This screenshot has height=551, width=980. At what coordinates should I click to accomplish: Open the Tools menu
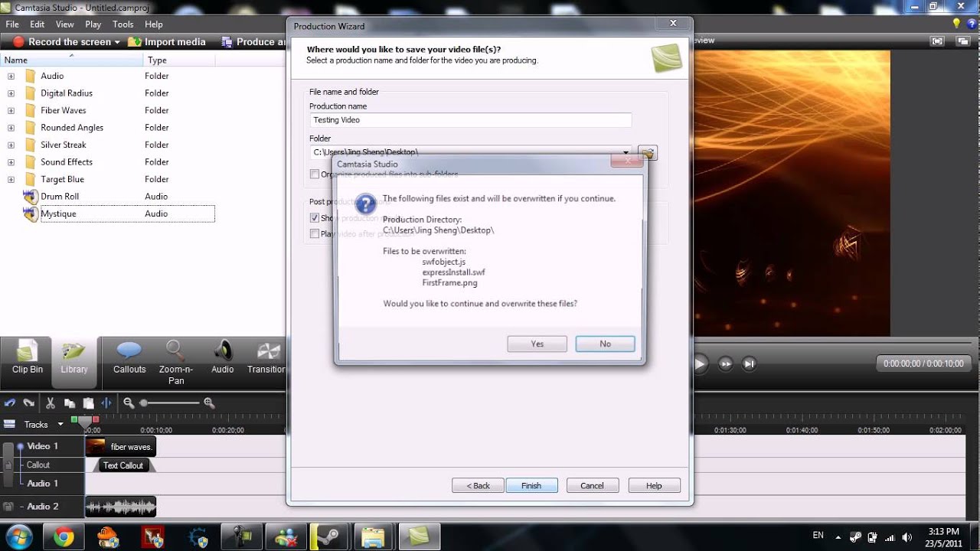click(123, 24)
